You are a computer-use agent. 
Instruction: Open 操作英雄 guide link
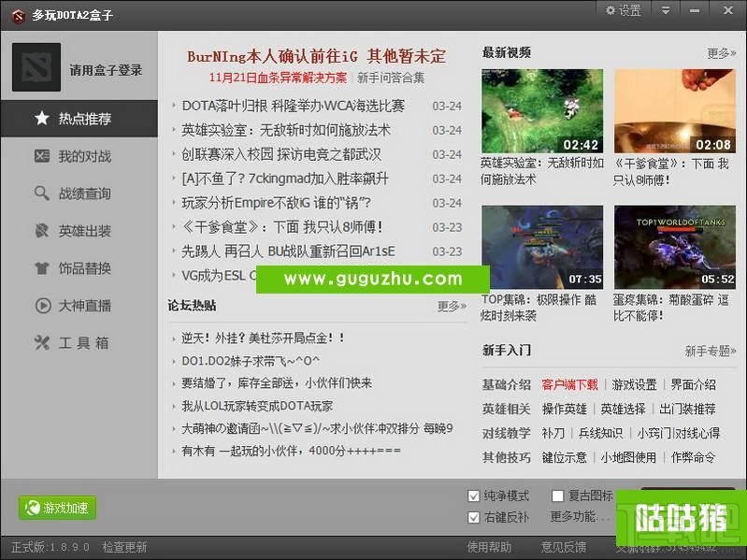(x=564, y=409)
